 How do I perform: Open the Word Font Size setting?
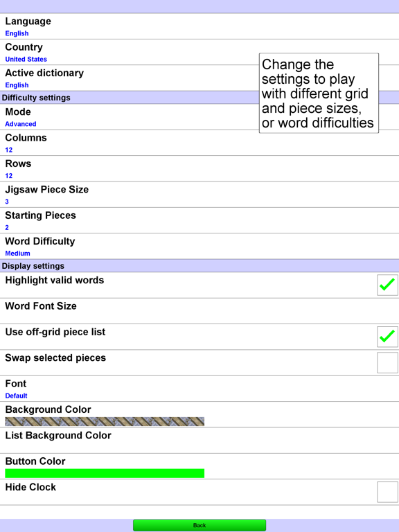pos(199,311)
